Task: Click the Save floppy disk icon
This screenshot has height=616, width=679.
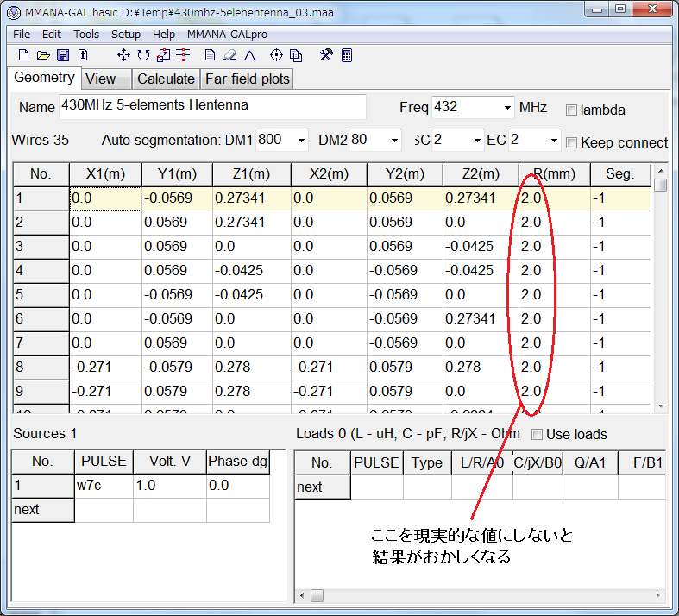Action: click(62, 55)
